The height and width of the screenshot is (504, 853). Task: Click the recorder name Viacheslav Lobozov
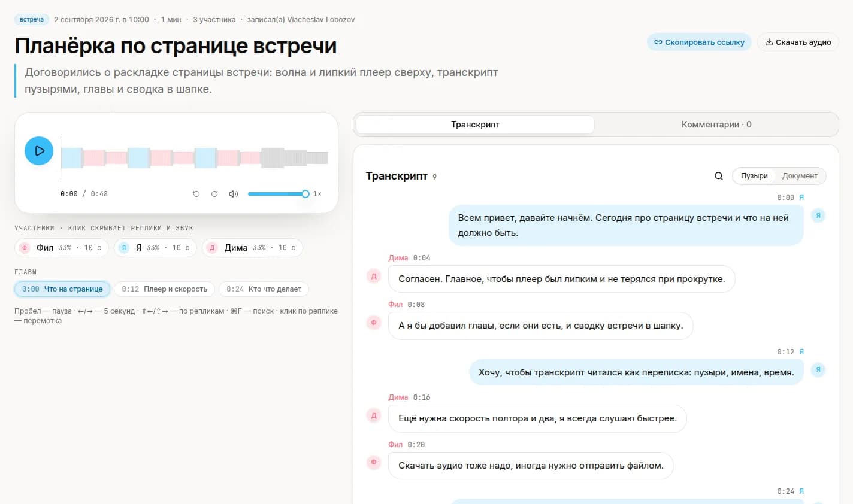pos(321,20)
